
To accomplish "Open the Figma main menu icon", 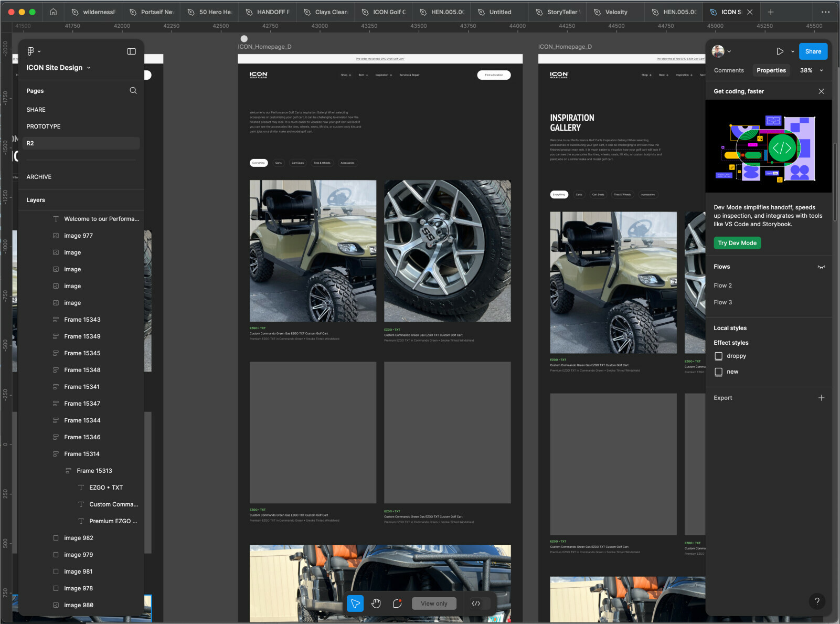I will [30, 51].
